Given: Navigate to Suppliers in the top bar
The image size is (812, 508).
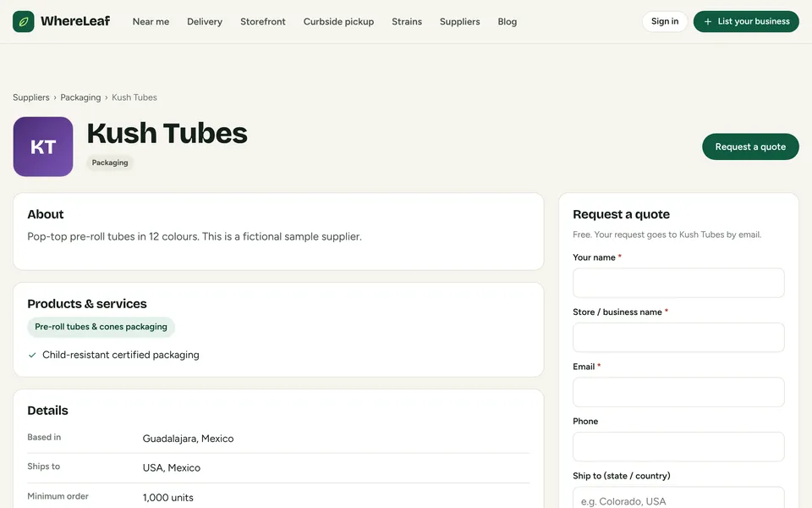Looking at the screenshot, I should [460, 21].
